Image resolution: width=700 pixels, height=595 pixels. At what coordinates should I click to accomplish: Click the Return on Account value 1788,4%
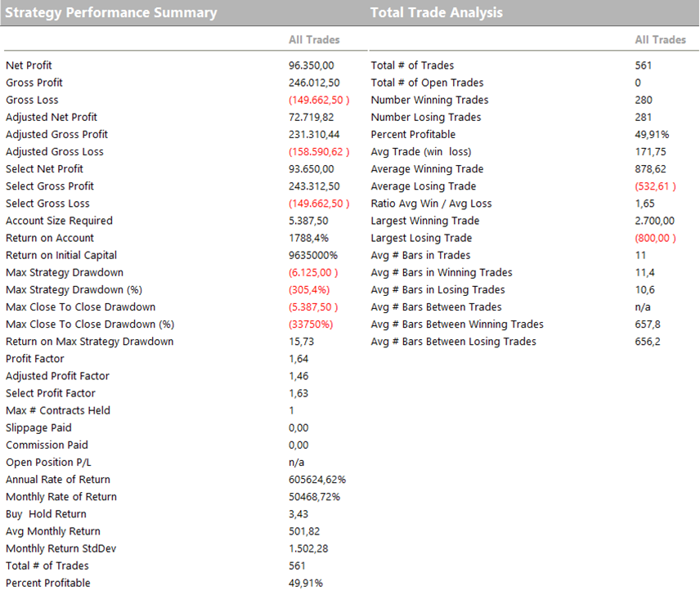[309, 238]
